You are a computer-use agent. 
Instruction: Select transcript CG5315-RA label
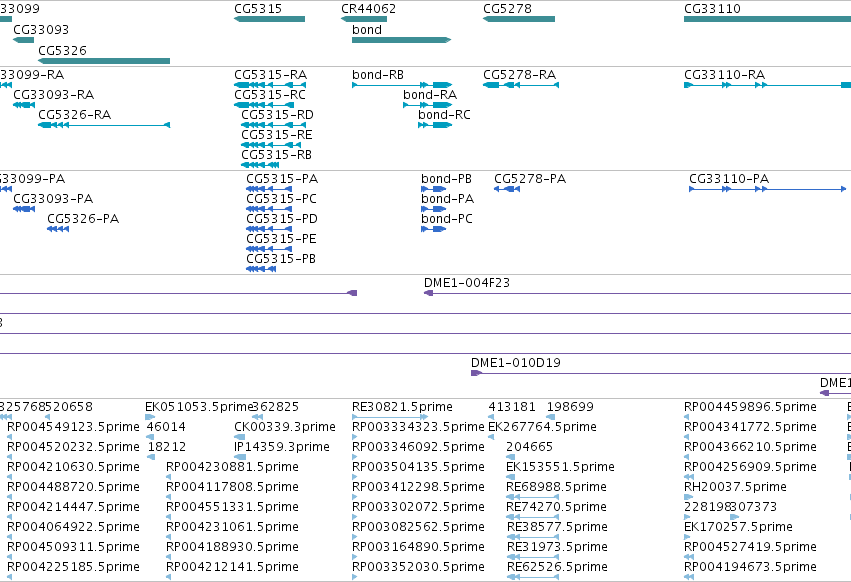point(270,74)
